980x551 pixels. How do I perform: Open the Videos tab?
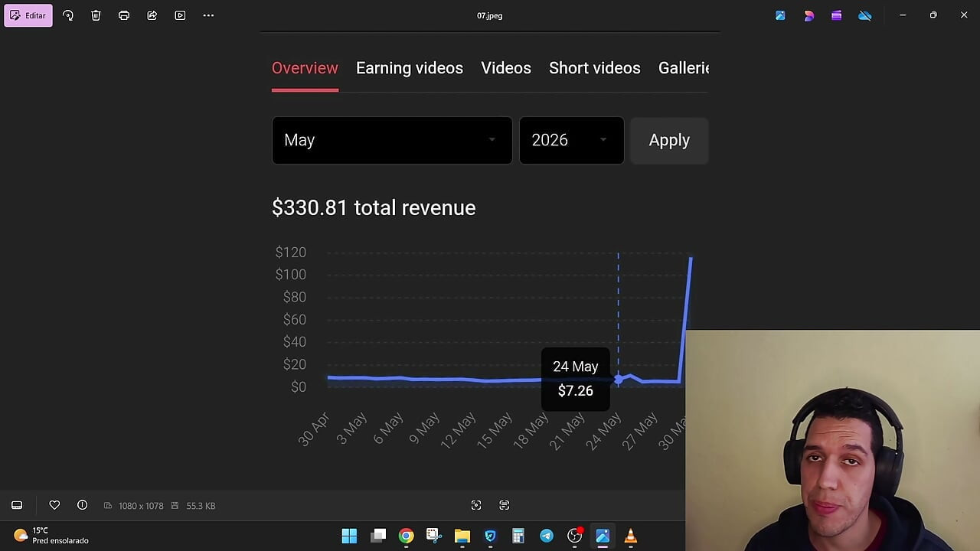pos(506,68)
